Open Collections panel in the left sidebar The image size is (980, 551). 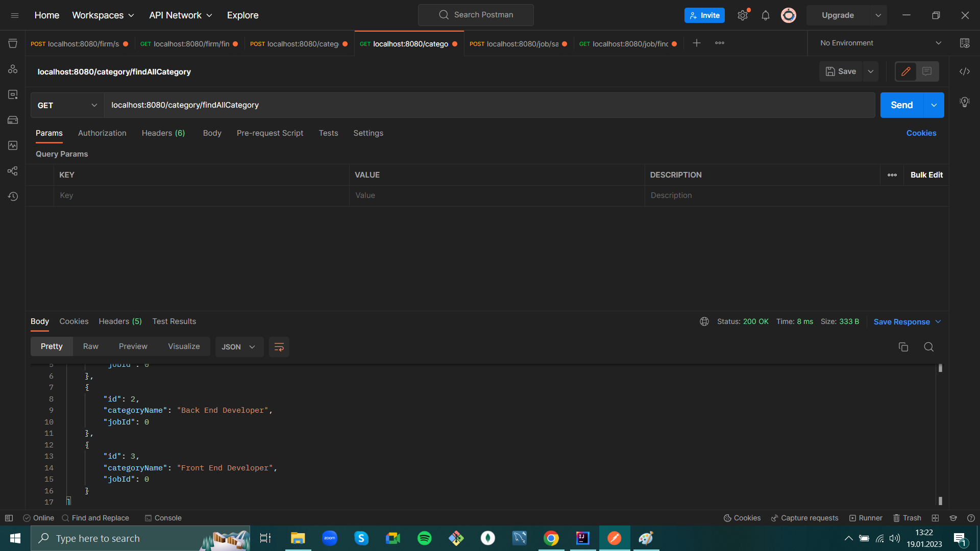coord(13,43)
